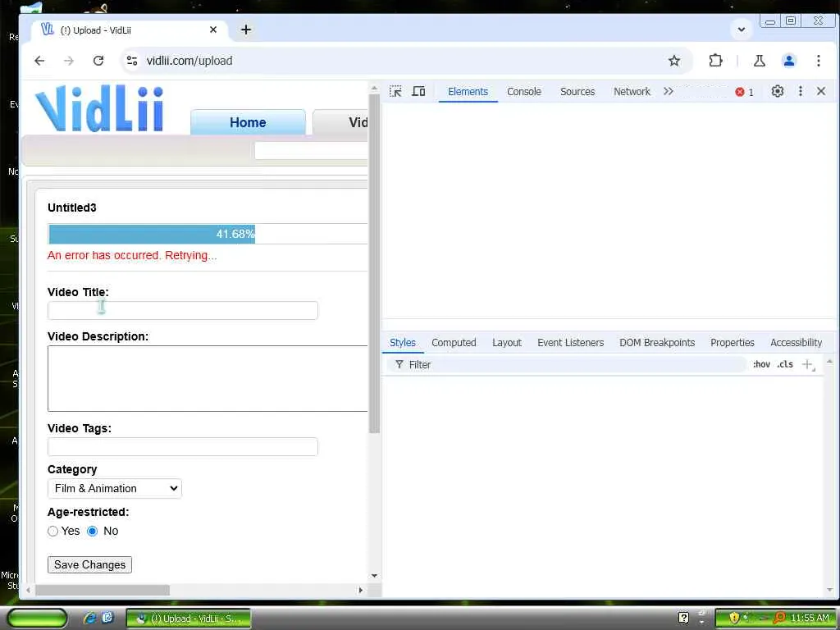Open DevTools customize three-dot menu
The width and height of the screenshot is (840, 630).
tap(801, 92)
